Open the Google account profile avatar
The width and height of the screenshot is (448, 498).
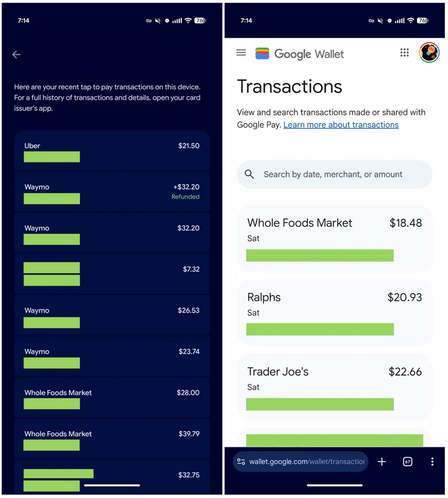click(x=429, y=53)
